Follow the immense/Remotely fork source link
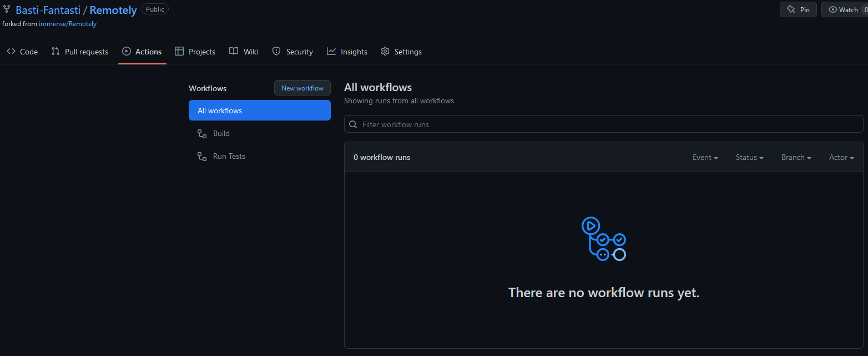 [68, 24]
